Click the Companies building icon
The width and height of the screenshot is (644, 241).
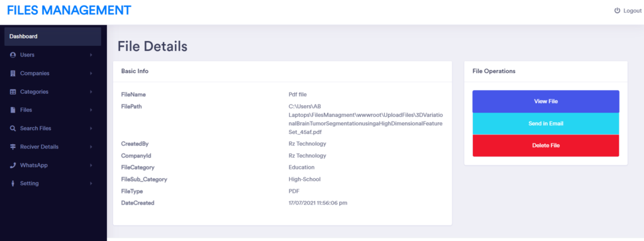point(13,73)
